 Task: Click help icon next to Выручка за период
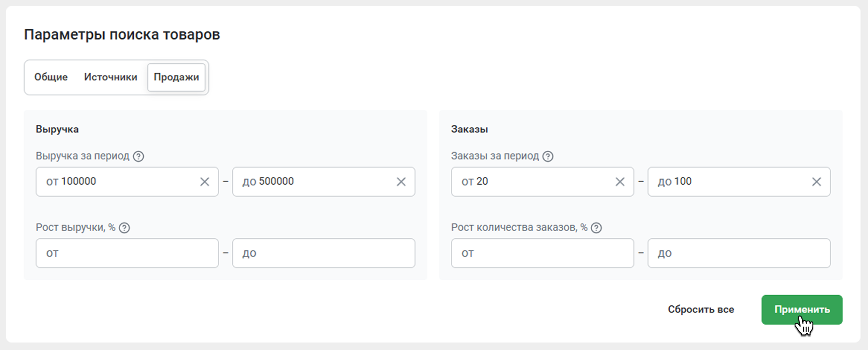138,156
